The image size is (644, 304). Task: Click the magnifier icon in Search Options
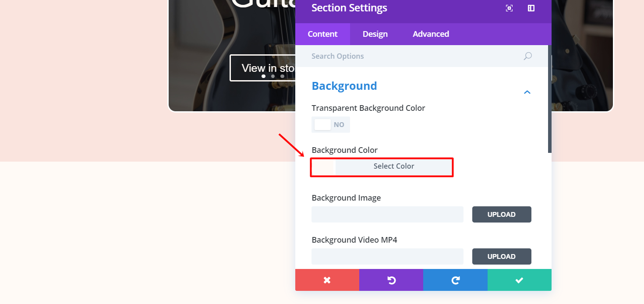pos(528,56)
